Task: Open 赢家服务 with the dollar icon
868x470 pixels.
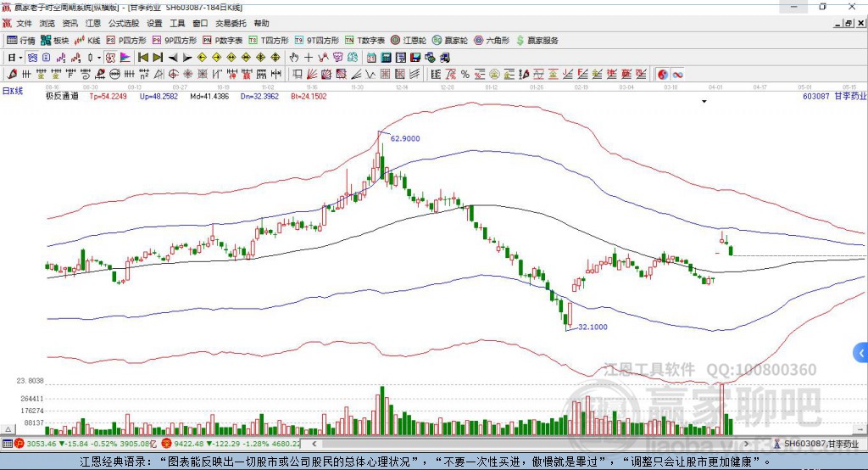Action: tap(537, 41)
